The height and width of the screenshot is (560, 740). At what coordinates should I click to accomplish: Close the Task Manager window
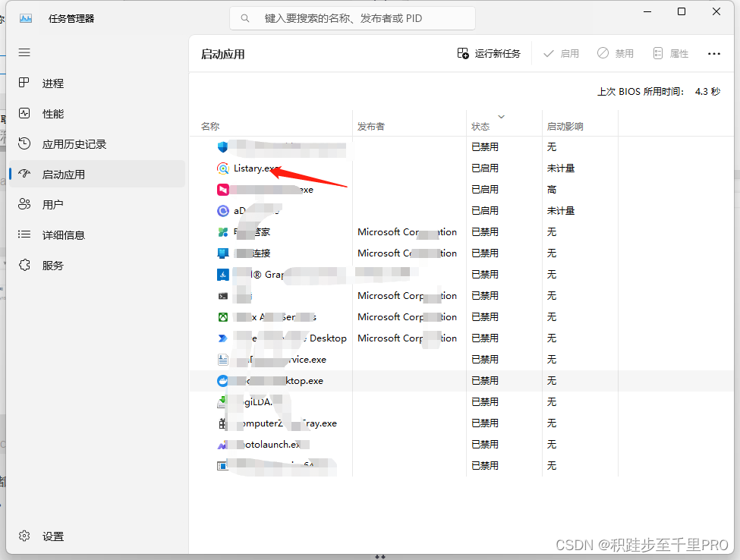(x=716, y=12)
